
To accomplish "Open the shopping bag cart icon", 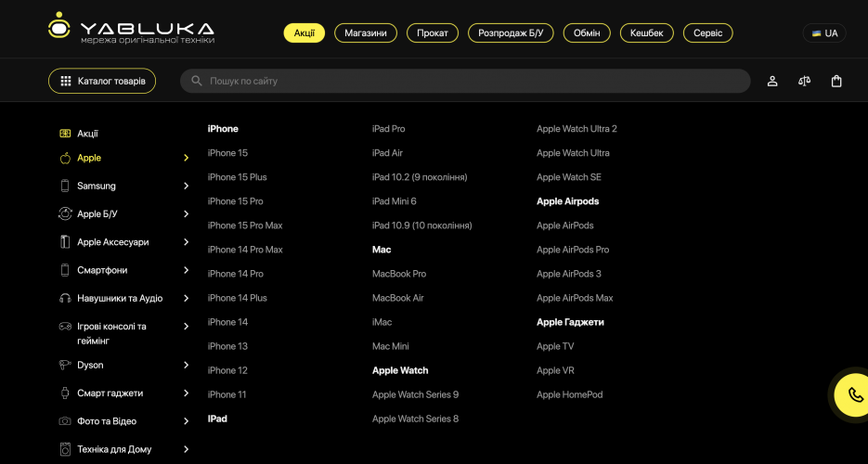I will [x=836, y=82].
